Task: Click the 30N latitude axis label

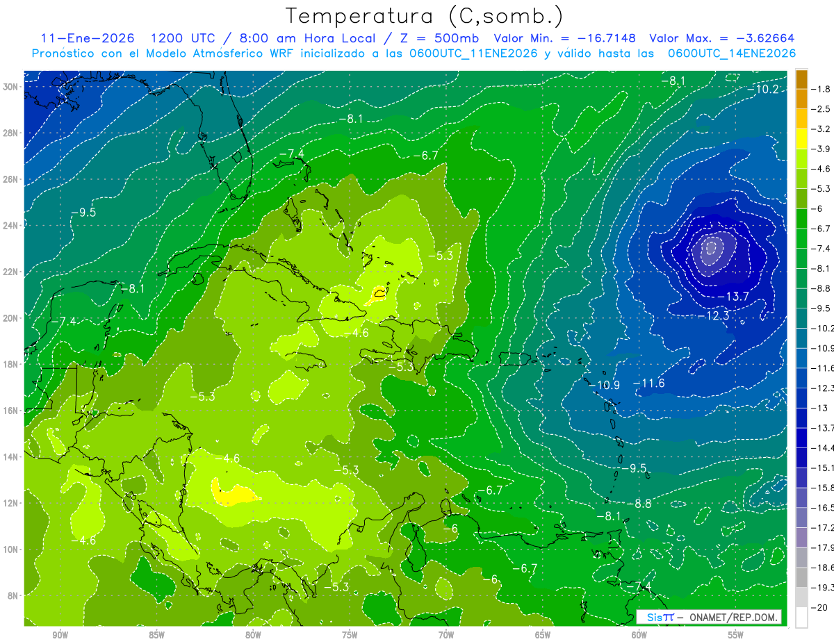Action: (x=12, y=87)
